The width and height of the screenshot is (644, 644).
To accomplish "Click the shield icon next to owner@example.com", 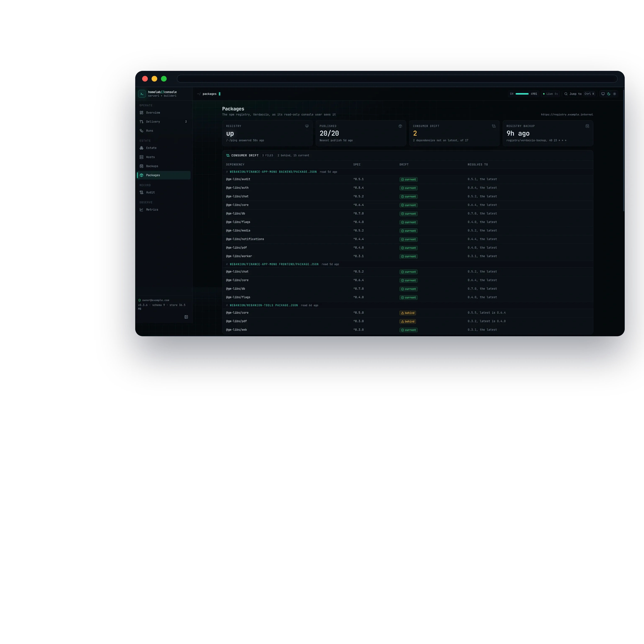I will click(x=140, y=300).
